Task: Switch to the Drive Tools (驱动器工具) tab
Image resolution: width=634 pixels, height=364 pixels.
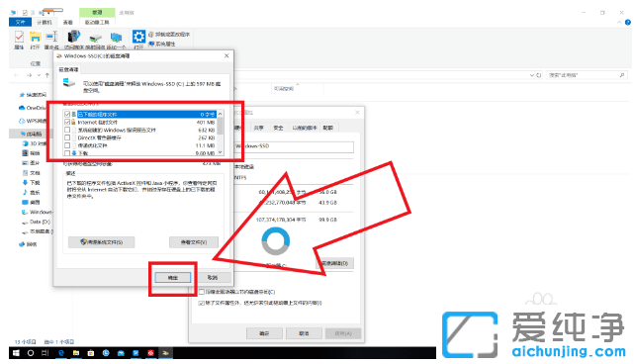Action: pos(97,22)
